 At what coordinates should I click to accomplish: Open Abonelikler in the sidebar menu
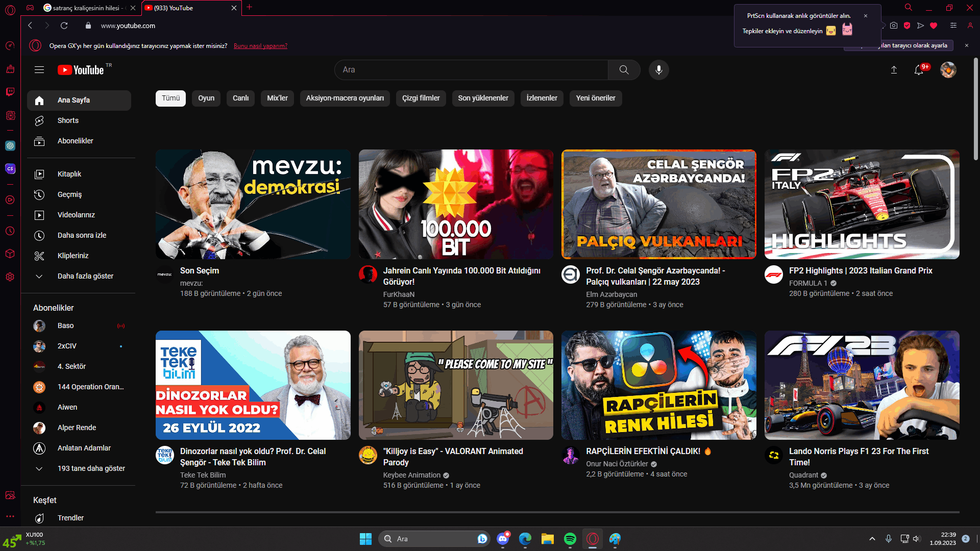(x=75, y=141)
